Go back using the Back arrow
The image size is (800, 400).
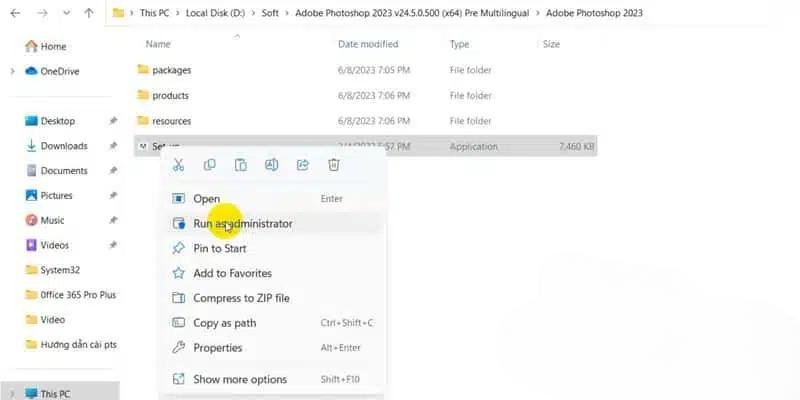point(14,14)
